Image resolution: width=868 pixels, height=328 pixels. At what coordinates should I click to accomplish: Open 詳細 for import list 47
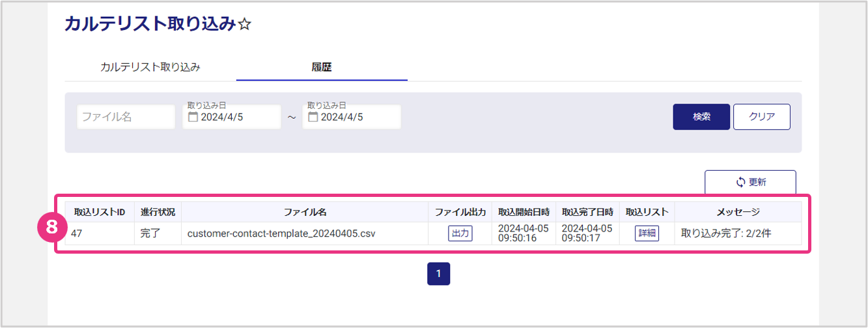click(x=647, y=233)
